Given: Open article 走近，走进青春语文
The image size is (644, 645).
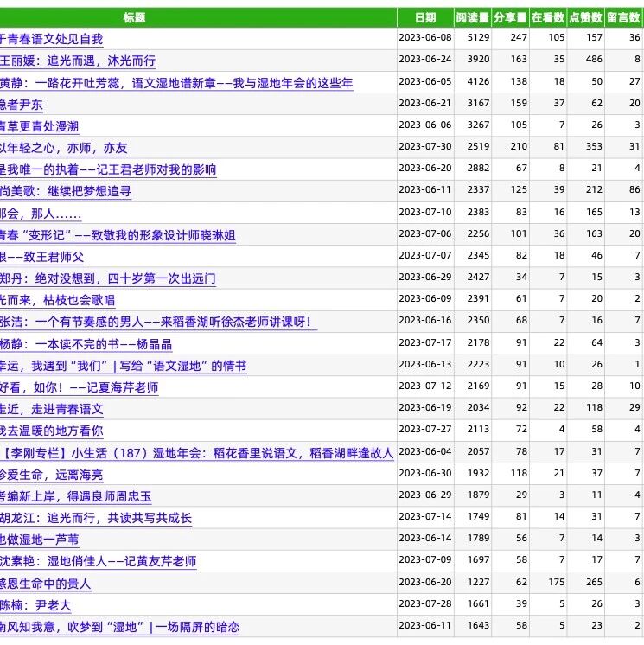Looking at the screenshot, I should point(51,409).
